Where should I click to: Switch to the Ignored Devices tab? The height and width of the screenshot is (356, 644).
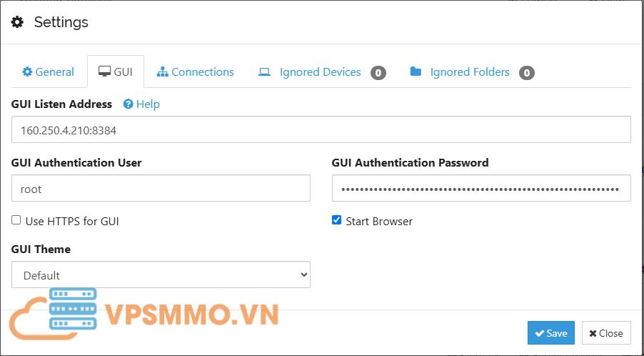(320, 71)
